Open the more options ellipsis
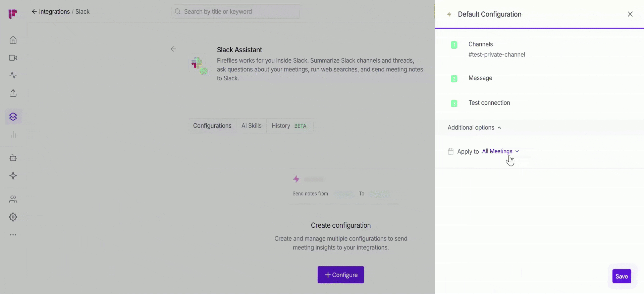The height and width of the screenshot is (294, 644). tap(13, 235)
